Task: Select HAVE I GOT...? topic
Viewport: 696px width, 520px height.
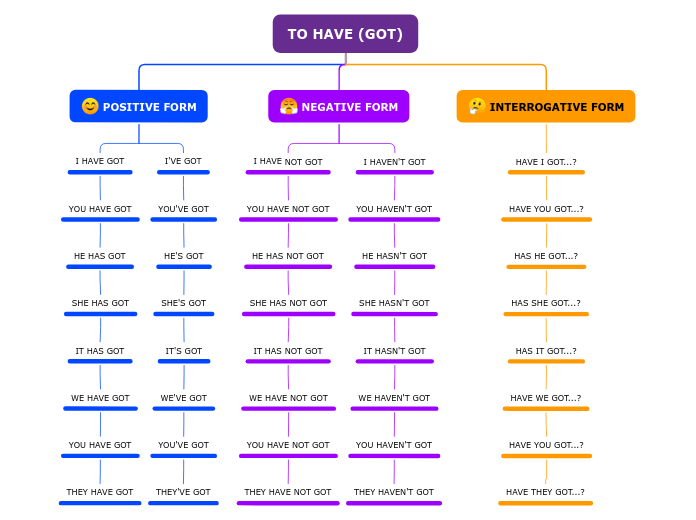Action: click(x=546, y=163)
